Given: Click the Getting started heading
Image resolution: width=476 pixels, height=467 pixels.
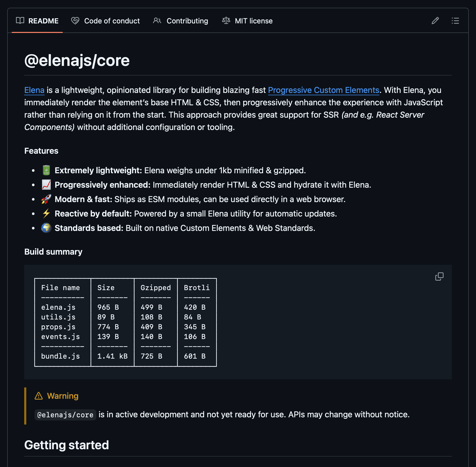Looking at the screenshot, I should click(66, 445).
